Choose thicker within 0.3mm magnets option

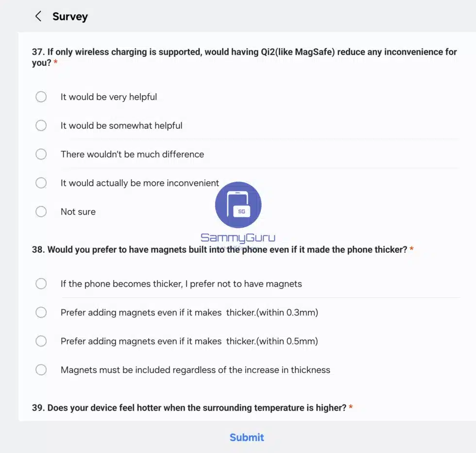41,313
